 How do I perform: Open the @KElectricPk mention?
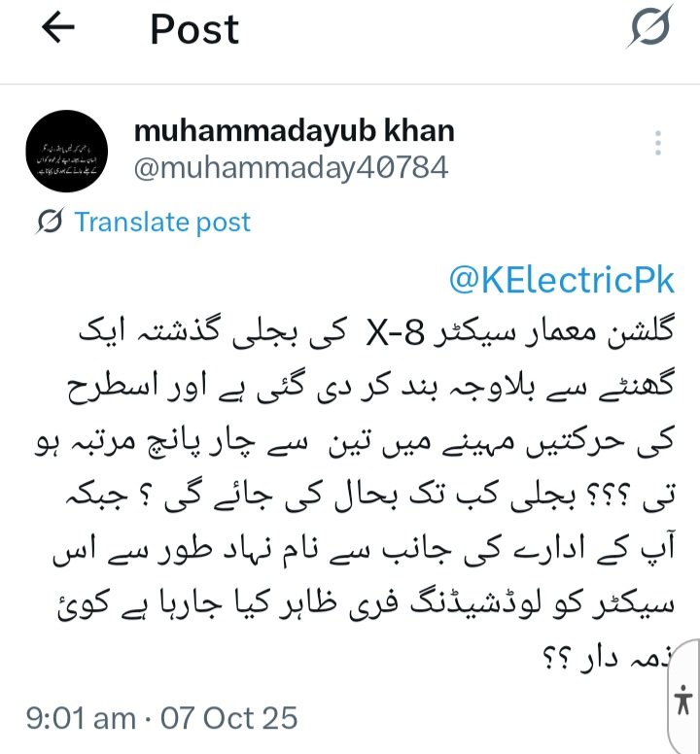tap(561, 280)
